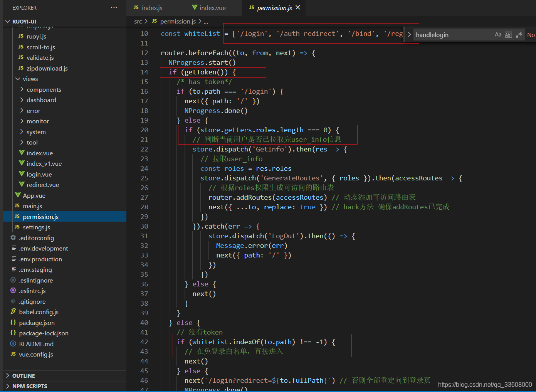Toggle Match Whole Word in find widget
Viewport: 536px width, 392px height.
point(509,35)
